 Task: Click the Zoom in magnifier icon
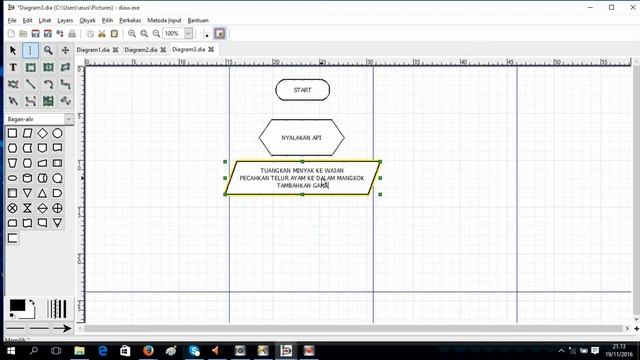tap(132, 33)
